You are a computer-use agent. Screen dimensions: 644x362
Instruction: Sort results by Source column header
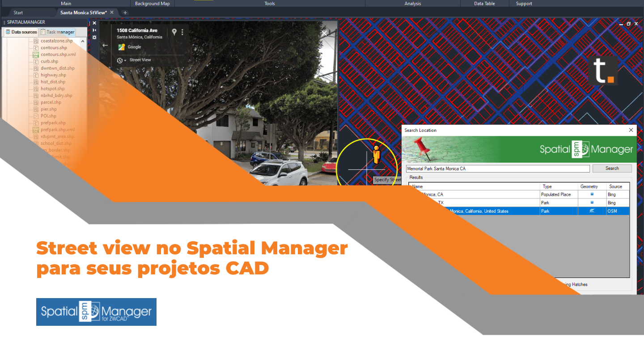[x=618, y=186]
